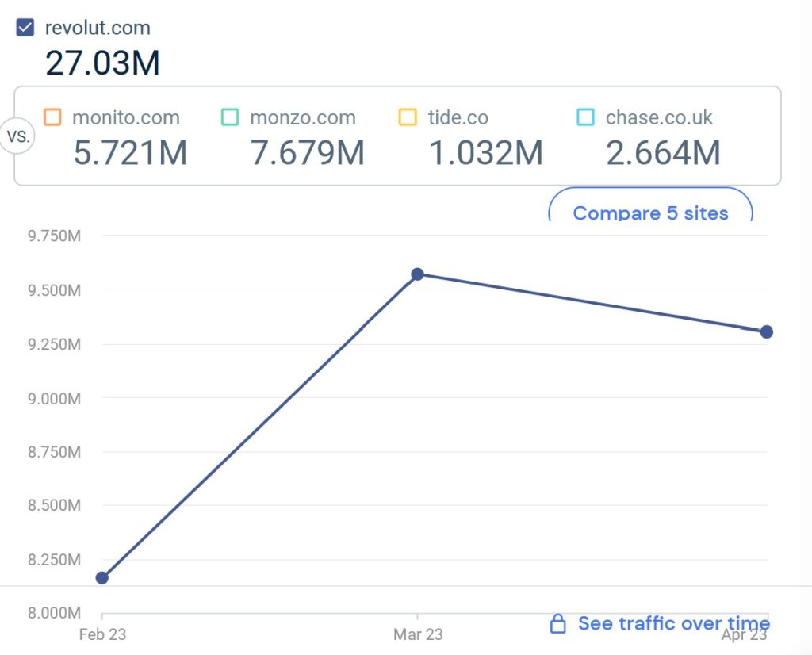Click the lock icon beside traffic link
This screenshot has width=812, height=655.
tap(557, 623)
